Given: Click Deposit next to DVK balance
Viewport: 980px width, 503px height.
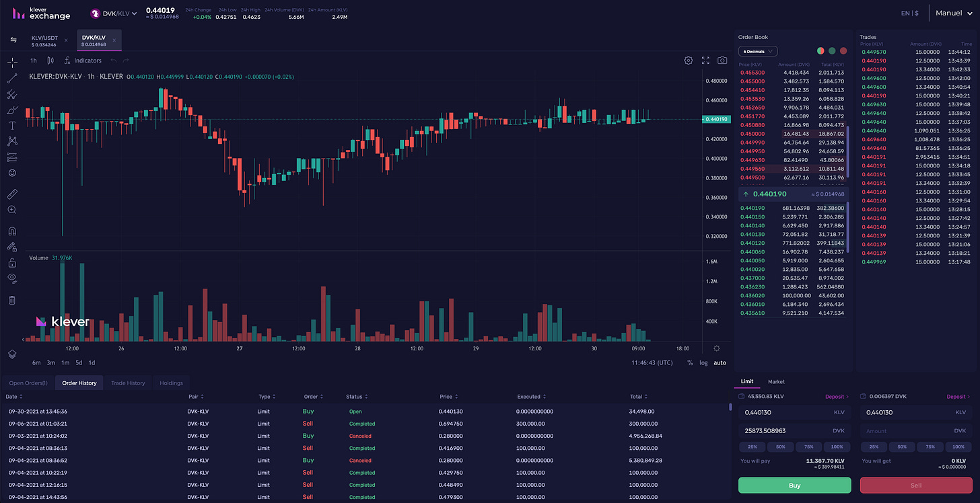Looking at the screenshot, I should pos(958,397).
